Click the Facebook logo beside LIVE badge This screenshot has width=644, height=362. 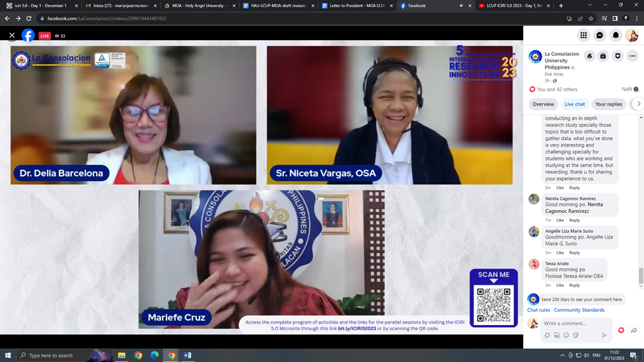point(28,36)
